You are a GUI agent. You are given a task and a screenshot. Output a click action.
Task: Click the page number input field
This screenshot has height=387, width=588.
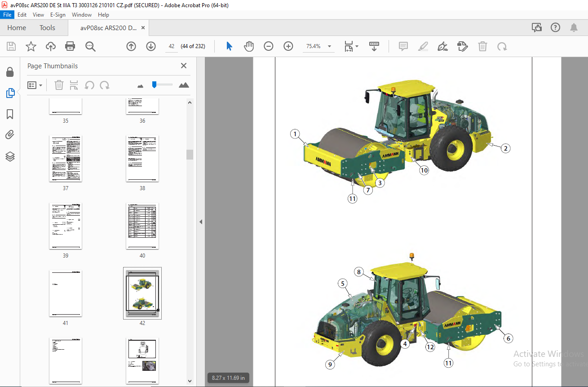pos(172,46)
